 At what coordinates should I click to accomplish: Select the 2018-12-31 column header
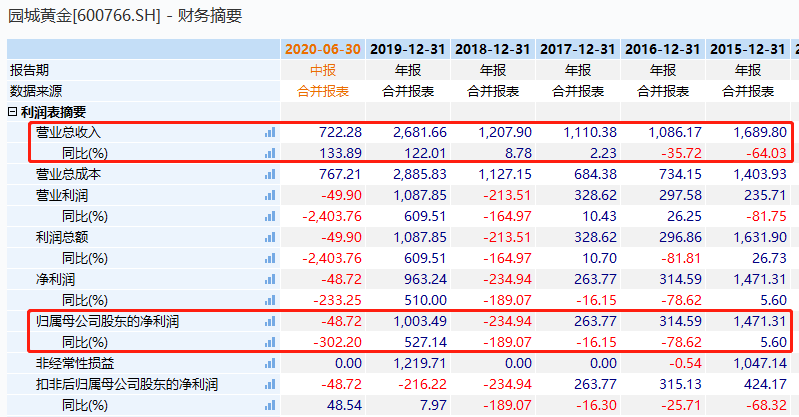coord(493,49)
